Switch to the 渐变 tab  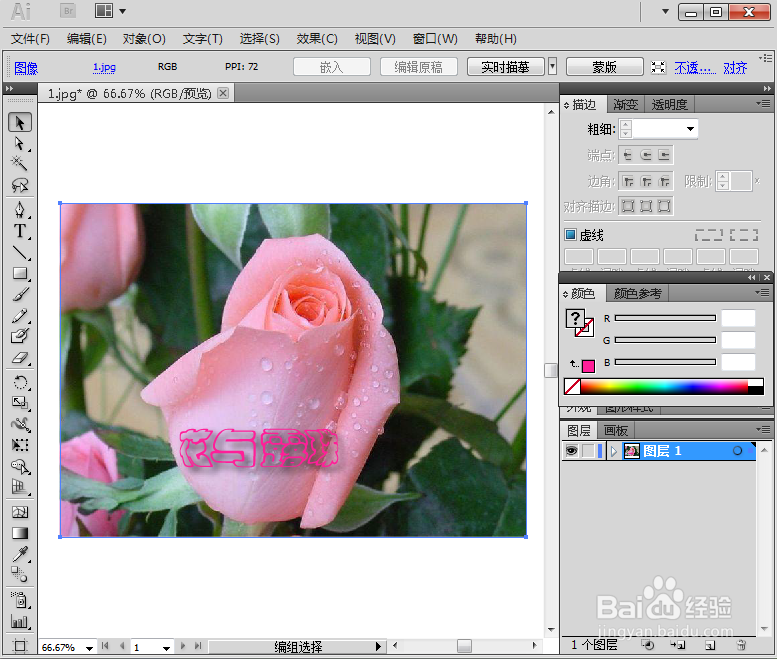click(625, 105)
